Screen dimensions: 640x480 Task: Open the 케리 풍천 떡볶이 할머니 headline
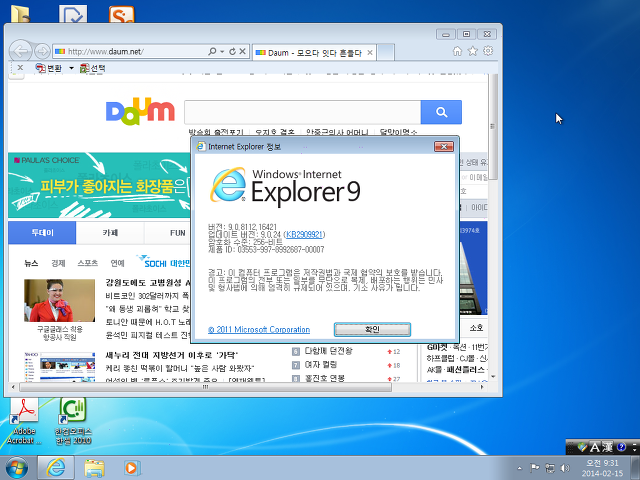pyautogui.click(x=180, y=368)
